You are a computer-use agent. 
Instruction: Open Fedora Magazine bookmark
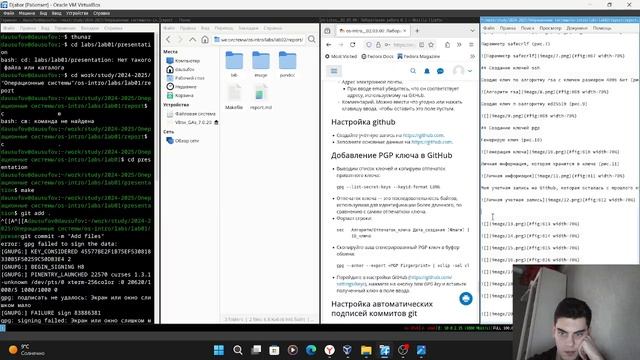[x=418, y=56]
